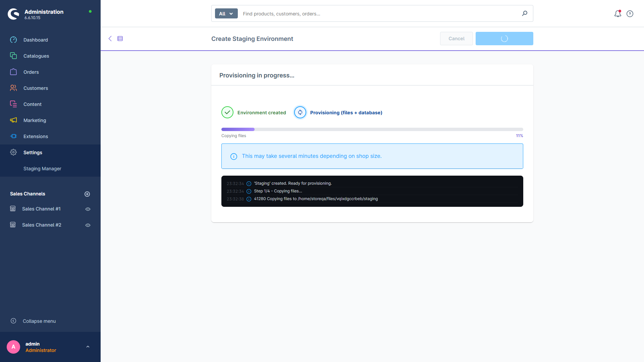The width and height of the screenshot is (644, 362).
Task: Click the Collapse menu arrow icon
Action: (13, 321)
